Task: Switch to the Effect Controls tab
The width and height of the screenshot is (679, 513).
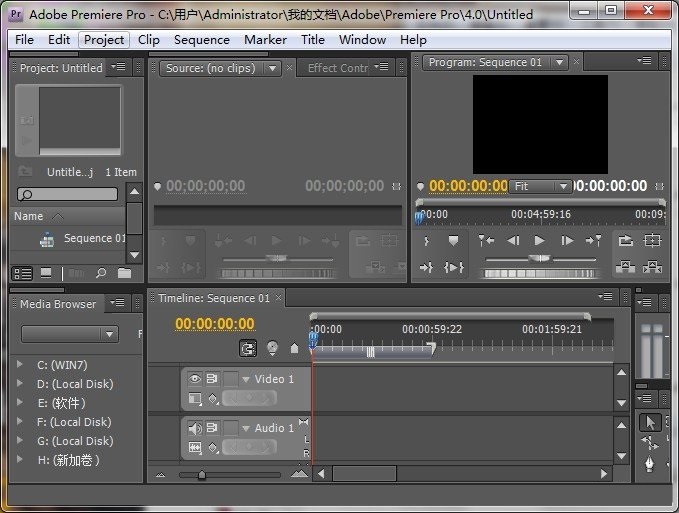Action: [338, 68]
